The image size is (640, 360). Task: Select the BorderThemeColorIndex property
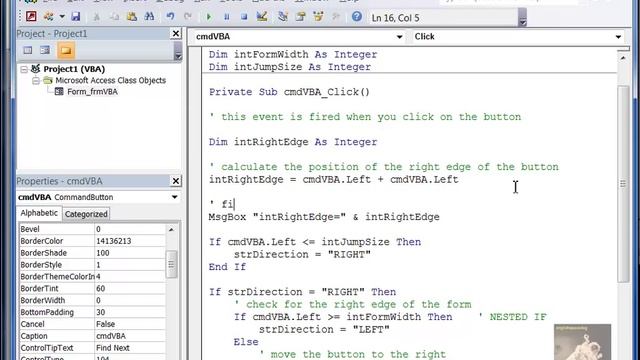92,276
